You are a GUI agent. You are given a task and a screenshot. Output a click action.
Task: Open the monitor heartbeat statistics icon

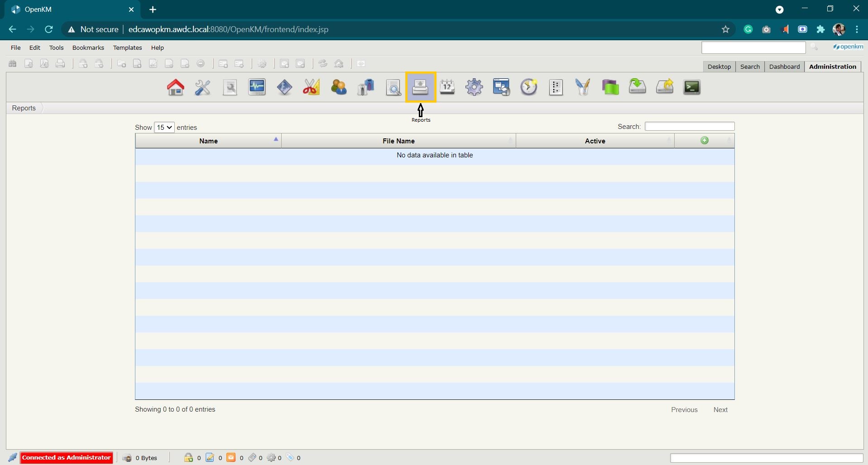coord(257,87)
